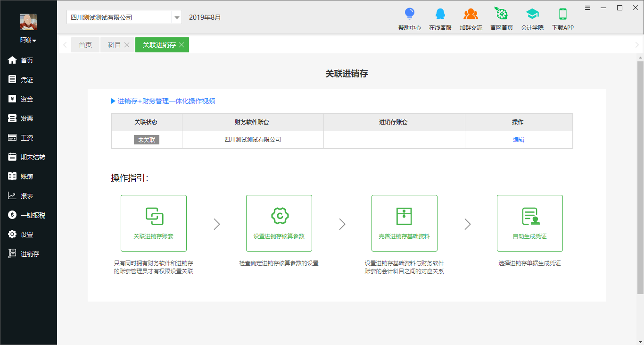Open the 设置 settings gear icon
The image size is (644, 345).
coord(12,235)
